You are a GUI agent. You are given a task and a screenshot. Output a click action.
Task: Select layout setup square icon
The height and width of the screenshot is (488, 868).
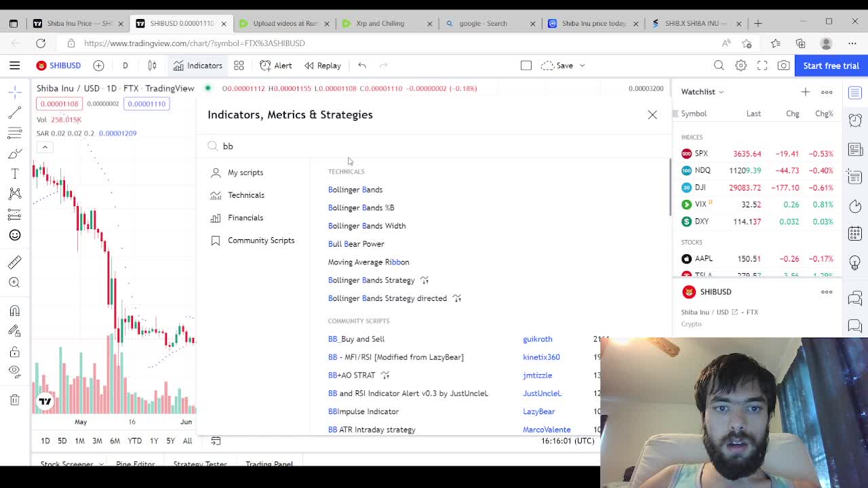[526, 66]
